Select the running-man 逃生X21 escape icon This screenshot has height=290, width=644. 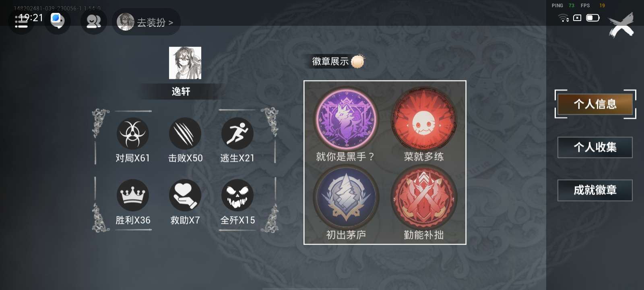click(x=237, y=133)
